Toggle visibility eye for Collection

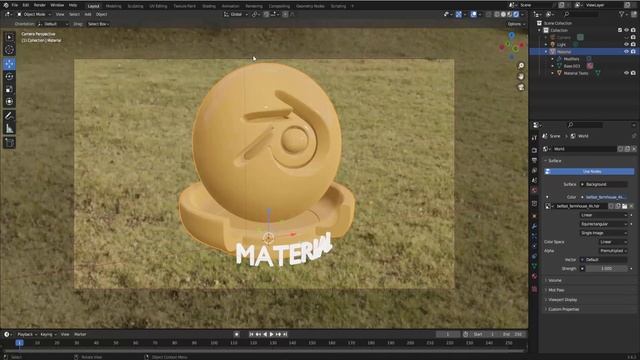pos(627,30)
